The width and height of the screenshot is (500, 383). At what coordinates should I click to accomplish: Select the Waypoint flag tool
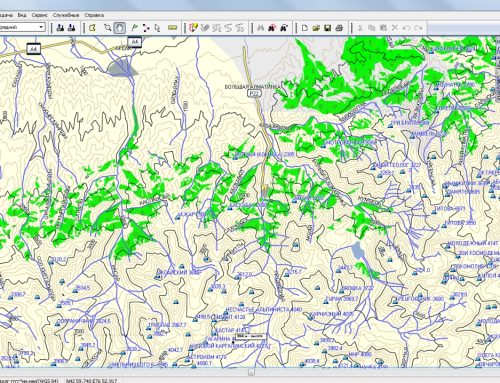pos(134,28)
